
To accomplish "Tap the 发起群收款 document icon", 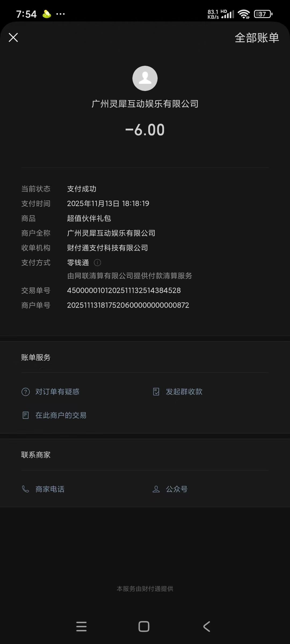I will coord(156,392).
